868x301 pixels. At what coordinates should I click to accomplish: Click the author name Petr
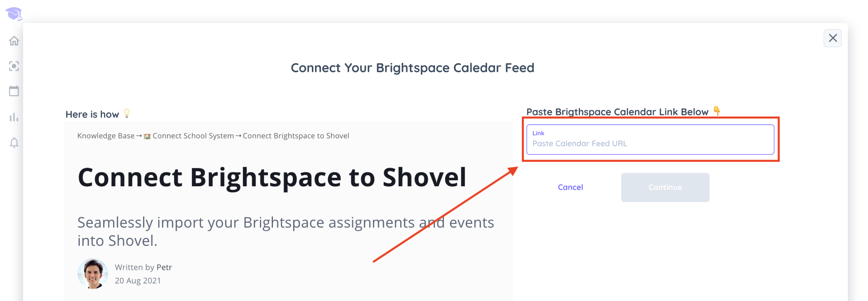pyautogui.click(x=164, y=267)
